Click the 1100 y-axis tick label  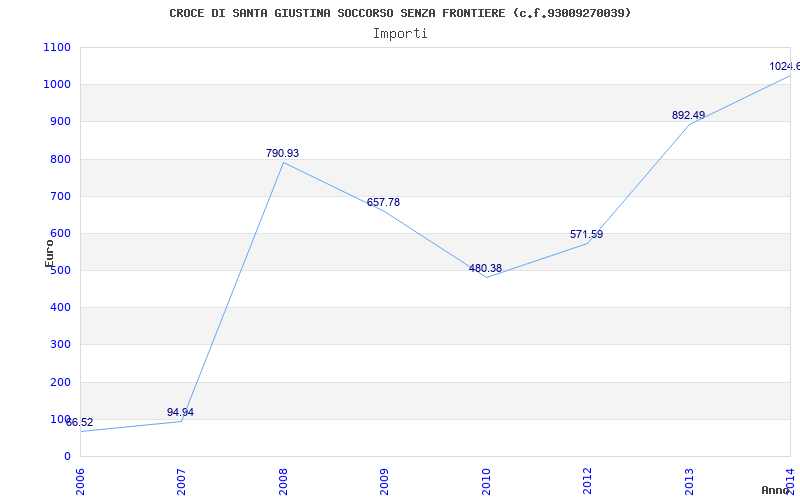point(57,47)
